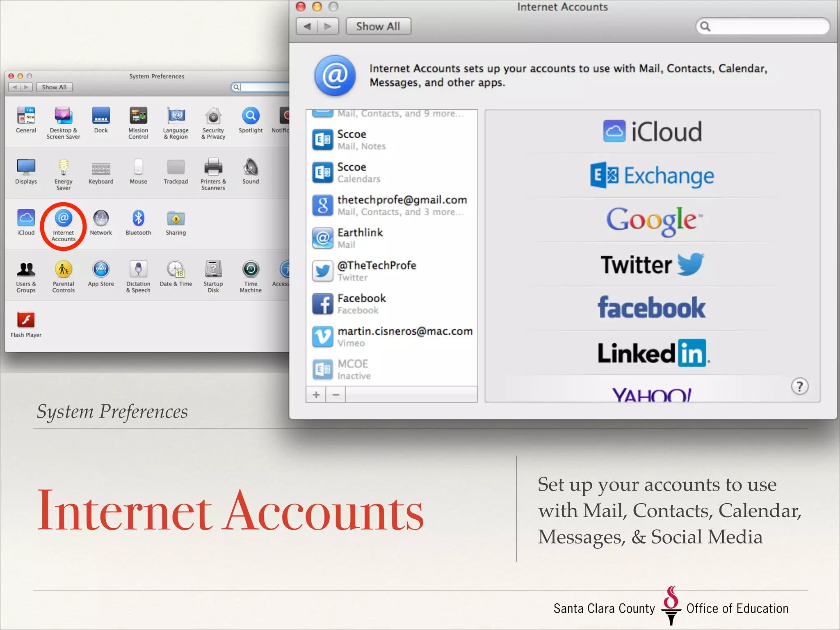Go forward in System Preferences window
The width and height of the screenshot is (840, 630).
(26, 87)
